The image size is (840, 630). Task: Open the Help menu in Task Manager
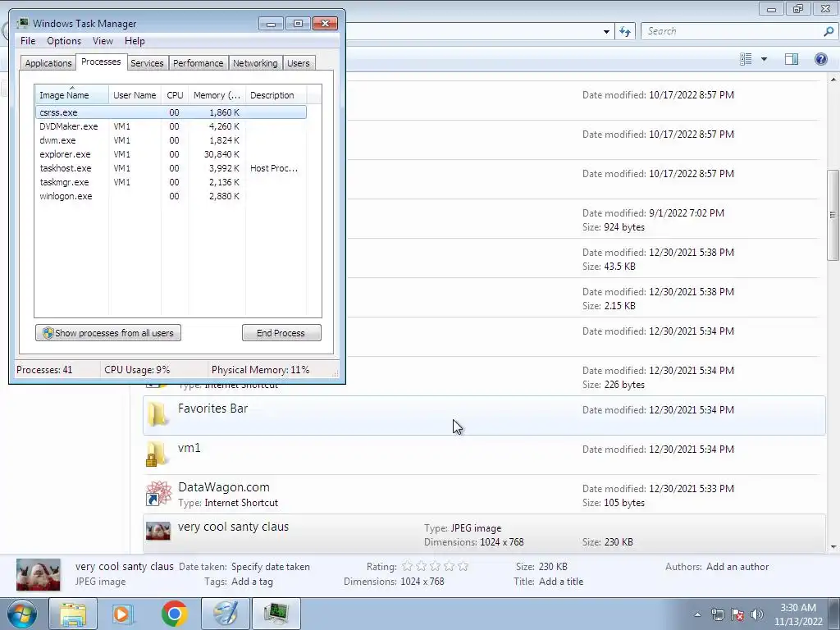pyautogui.click(x=135, y=41)
